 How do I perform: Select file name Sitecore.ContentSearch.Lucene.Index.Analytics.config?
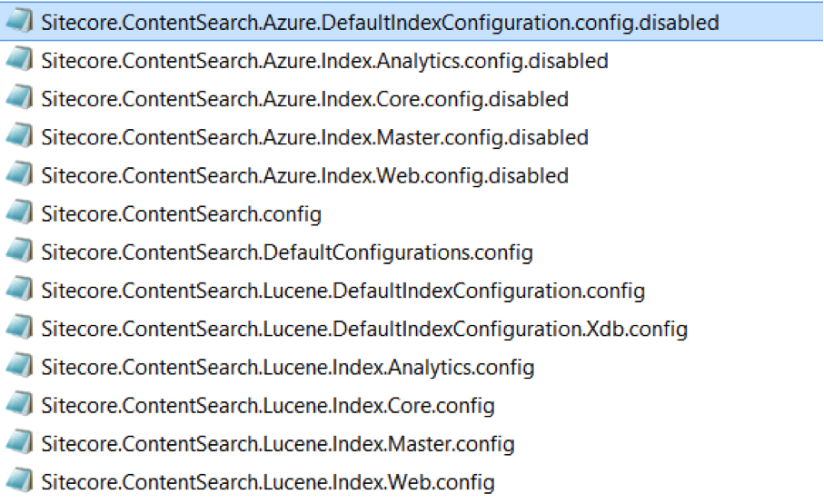(287, 369)
